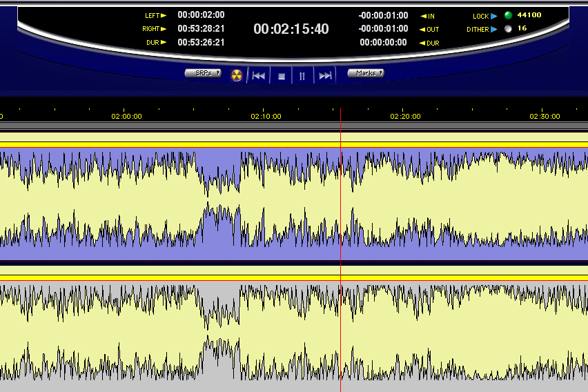This screenshot has height=392, width=588.
Task: Click the yellow arrow beside OUT
Action: (x=422, y=29)
